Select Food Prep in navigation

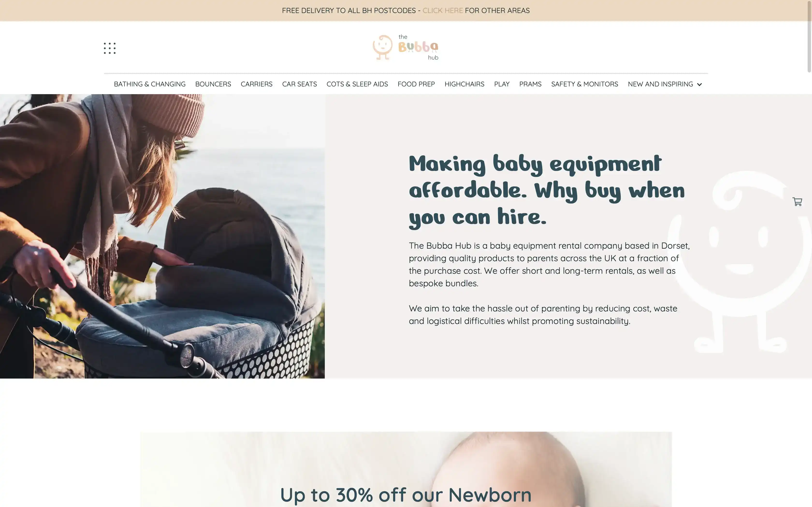click(416, 84)
